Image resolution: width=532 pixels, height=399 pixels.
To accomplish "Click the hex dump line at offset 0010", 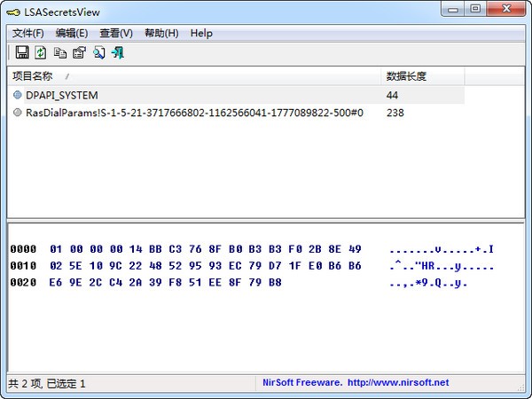I will pyautogui.click(x=205, y=265).
